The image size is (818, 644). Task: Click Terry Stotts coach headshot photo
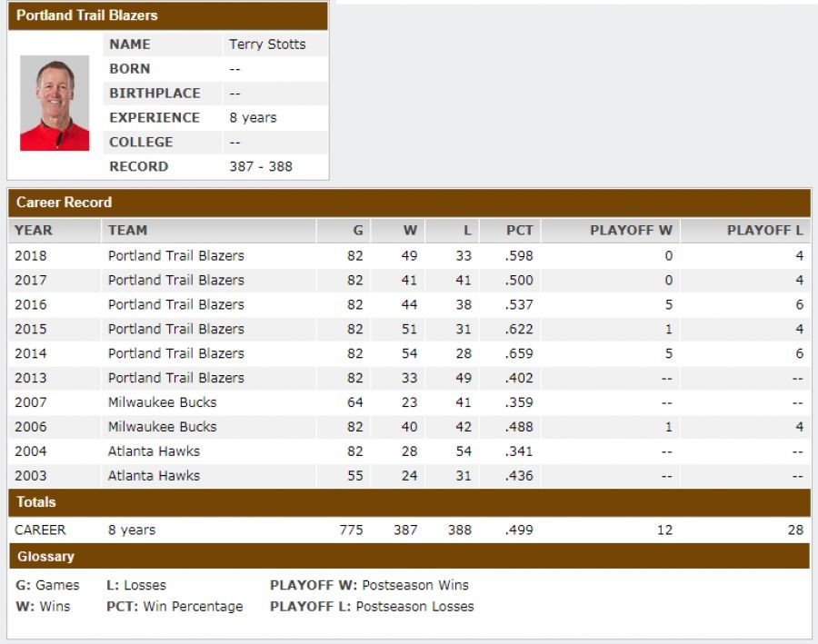click(55, 103)
